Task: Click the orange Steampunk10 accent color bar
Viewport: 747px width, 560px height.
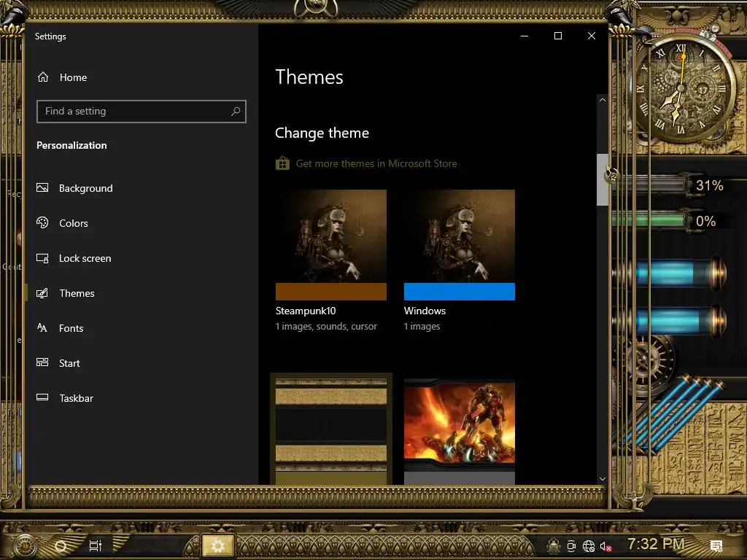Action: tap(331, 292)
